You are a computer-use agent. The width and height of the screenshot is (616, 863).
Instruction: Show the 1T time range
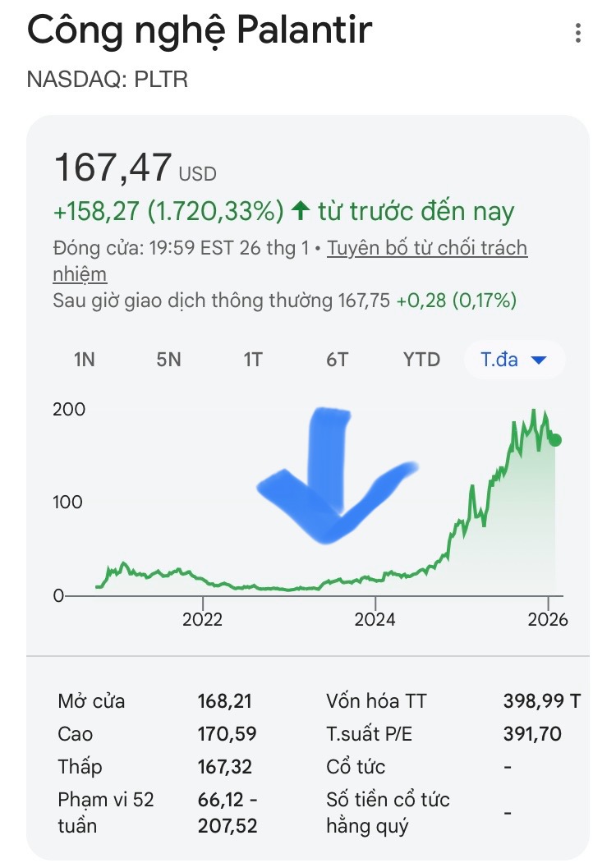click(x=253, y=360)
